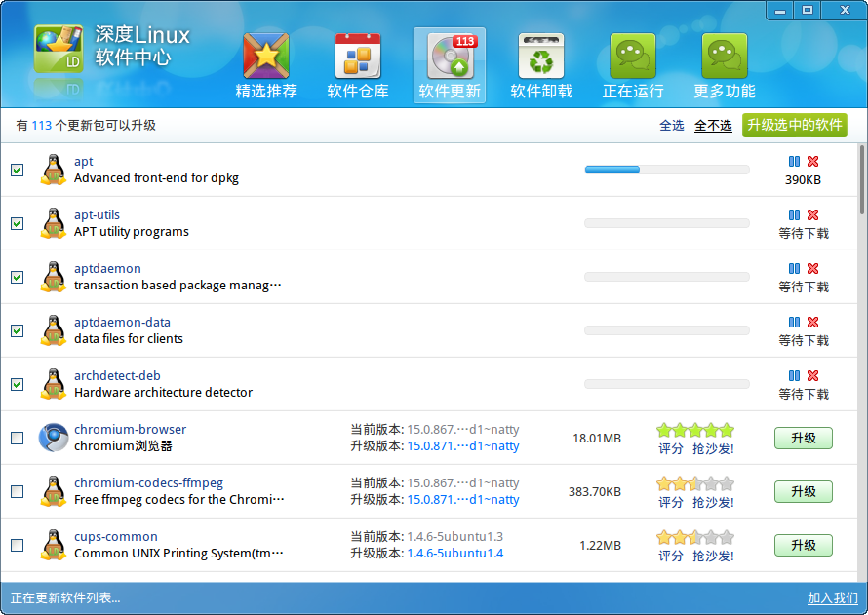The image size is (868, 615).
Task: Switch to the 软件更新 updates tab
Action: pos(450,65)
